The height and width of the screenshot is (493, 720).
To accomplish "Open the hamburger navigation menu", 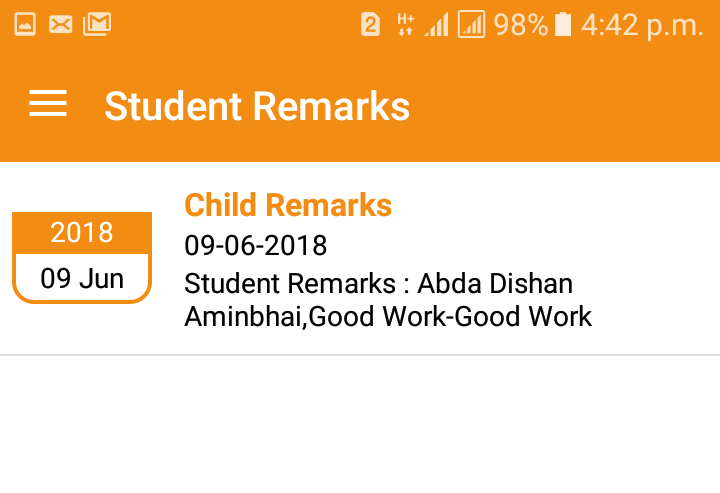I will [48, 105].
